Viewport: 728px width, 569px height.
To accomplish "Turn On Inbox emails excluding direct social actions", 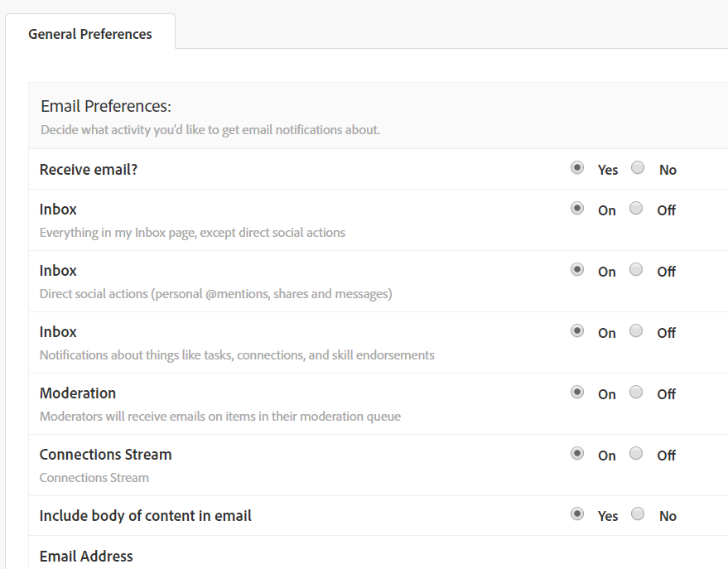I will (x=577, y=209).
